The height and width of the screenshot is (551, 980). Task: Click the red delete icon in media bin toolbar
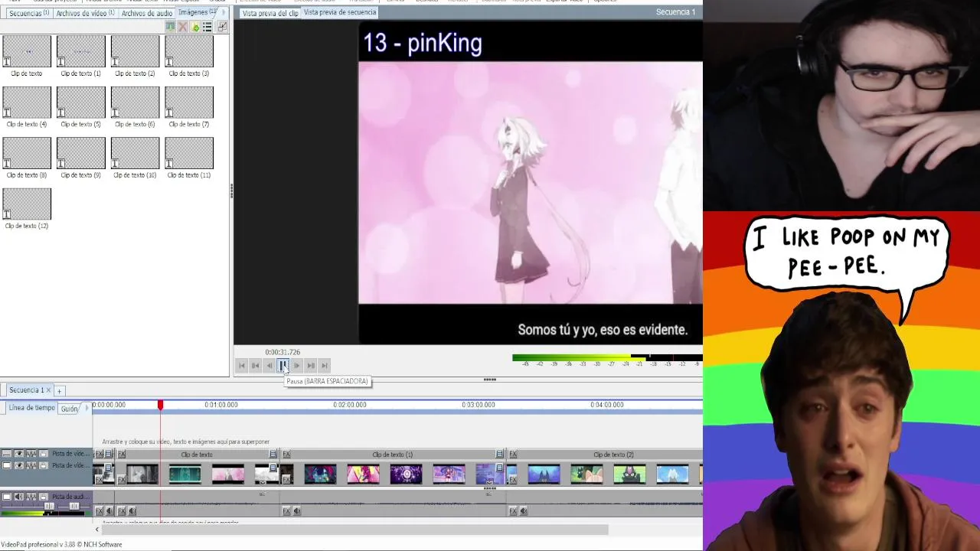182,27
